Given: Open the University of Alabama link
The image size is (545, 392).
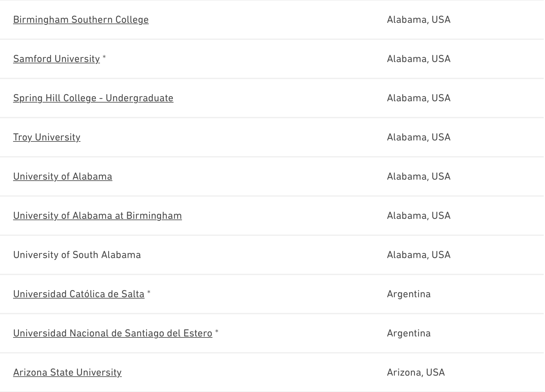Looking at the screenshot, I should tap(62, 176).
